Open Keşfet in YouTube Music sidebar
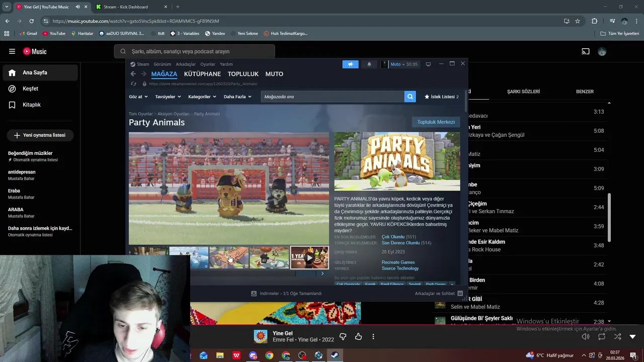This screenshot has width=644, height=362. [x=40, y=88]
